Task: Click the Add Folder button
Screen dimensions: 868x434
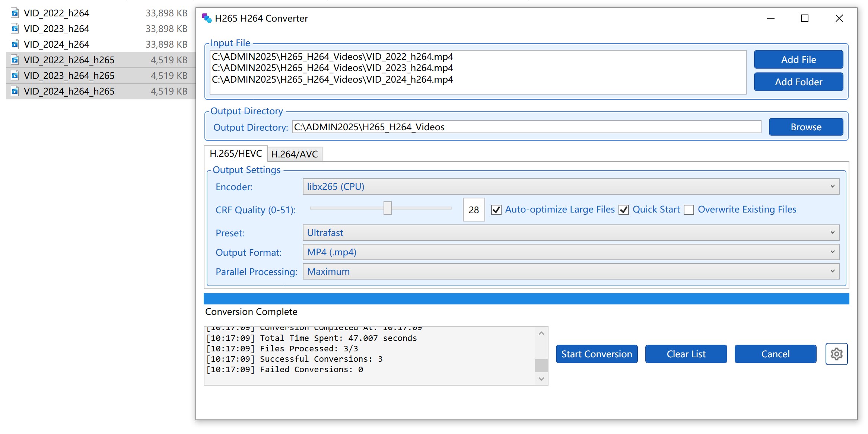Action: 798,82
